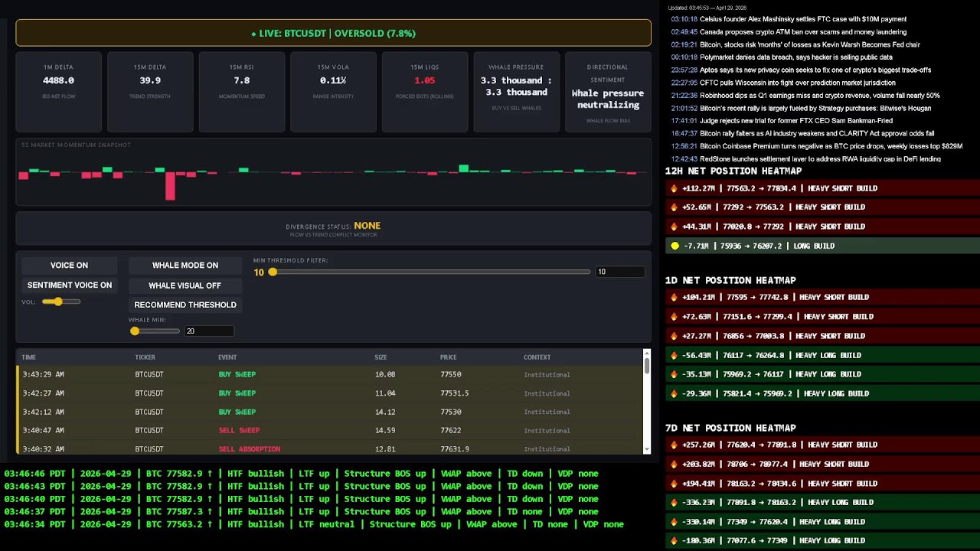Focus the min threshold input showing 10
This screenshot has height=551, width=980.
click(619, 272)
